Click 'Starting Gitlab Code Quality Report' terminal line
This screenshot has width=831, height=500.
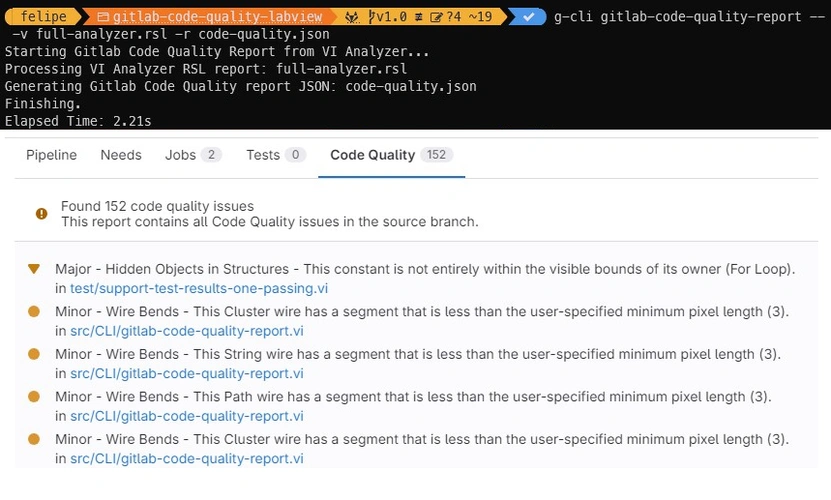point(217,51)
